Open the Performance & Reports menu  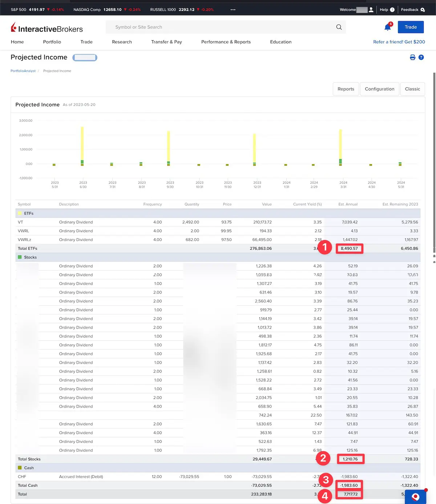click(x=226, y=42)
